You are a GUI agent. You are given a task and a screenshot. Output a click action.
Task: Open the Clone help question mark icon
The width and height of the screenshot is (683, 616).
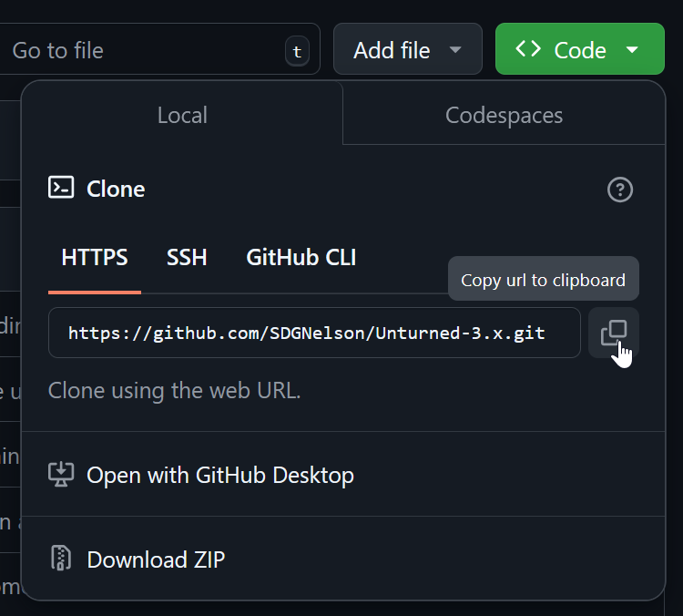tap(620, 190)
